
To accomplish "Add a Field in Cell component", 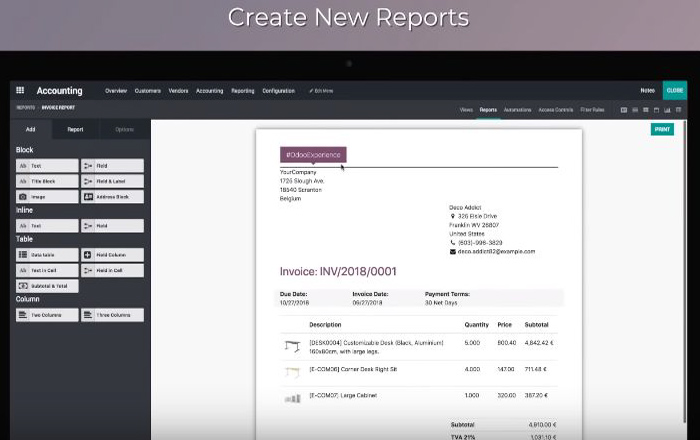I will pos(112,270).
